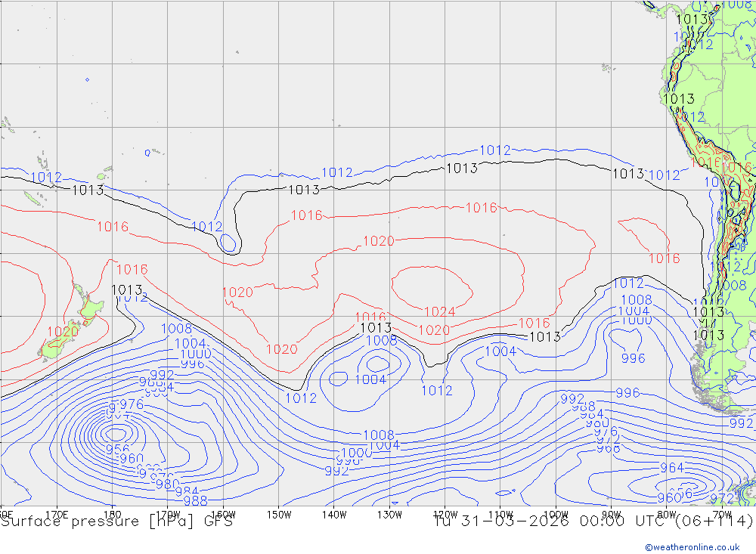Click the 110W longitude axis label

point(500,514)
